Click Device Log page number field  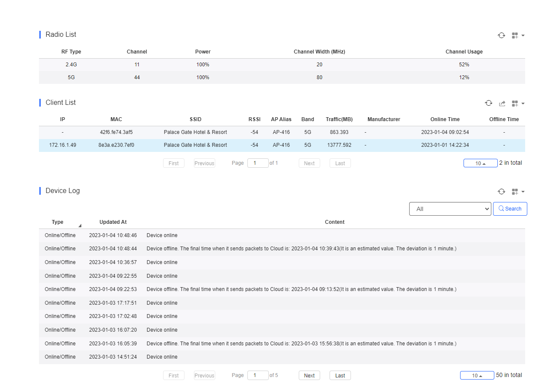point(258,375)
